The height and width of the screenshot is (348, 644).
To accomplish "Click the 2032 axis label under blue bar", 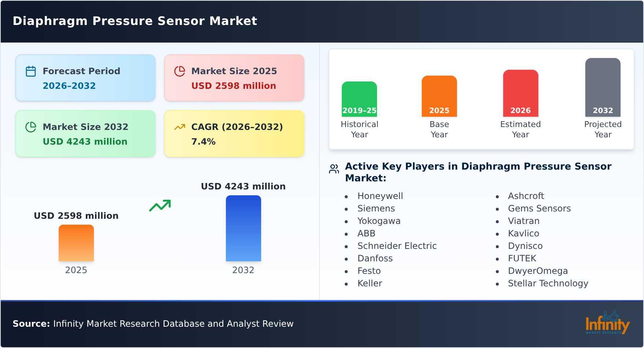I will coord(243,270).
